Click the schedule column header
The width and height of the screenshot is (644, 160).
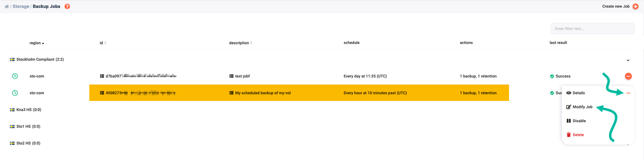pyautogui.click(x=352, y=43)
